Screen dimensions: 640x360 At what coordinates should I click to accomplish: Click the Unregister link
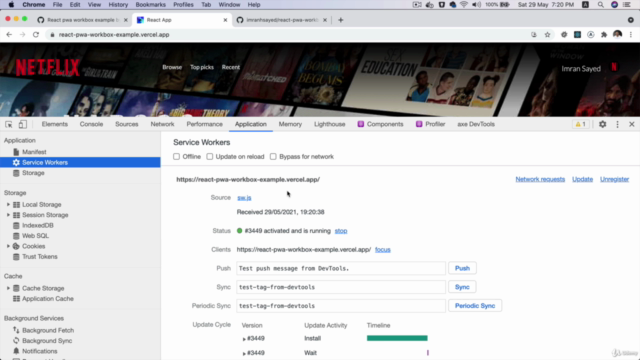tap(614, 179)
